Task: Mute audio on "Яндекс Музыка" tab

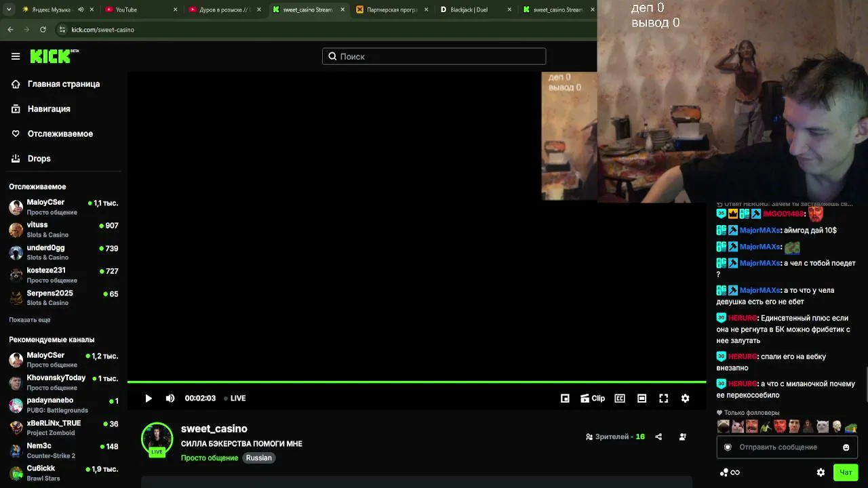Action: coord(81,9)
